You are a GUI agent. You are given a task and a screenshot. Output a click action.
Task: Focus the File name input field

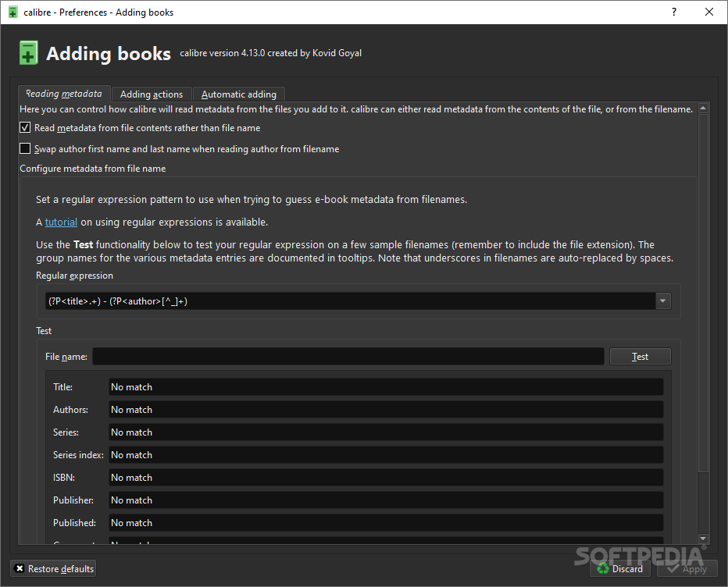click(348, 357)
